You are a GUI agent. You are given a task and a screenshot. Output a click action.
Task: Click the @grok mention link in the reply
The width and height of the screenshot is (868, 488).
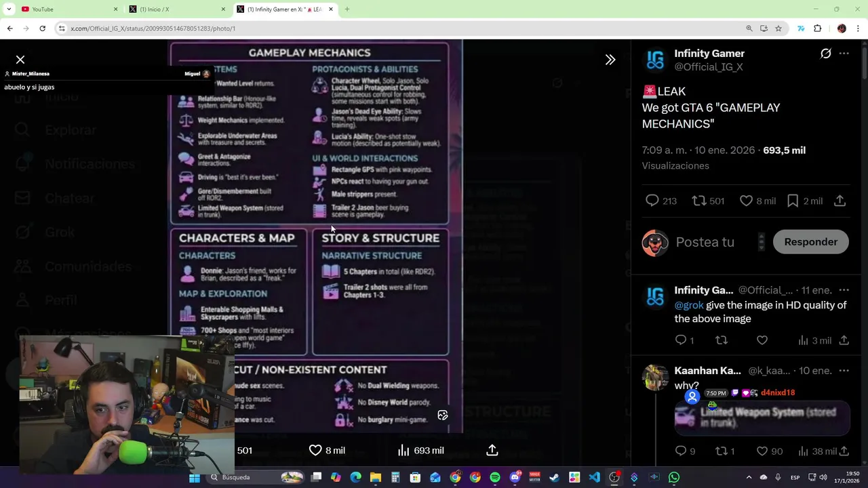[x=689, y=305]
